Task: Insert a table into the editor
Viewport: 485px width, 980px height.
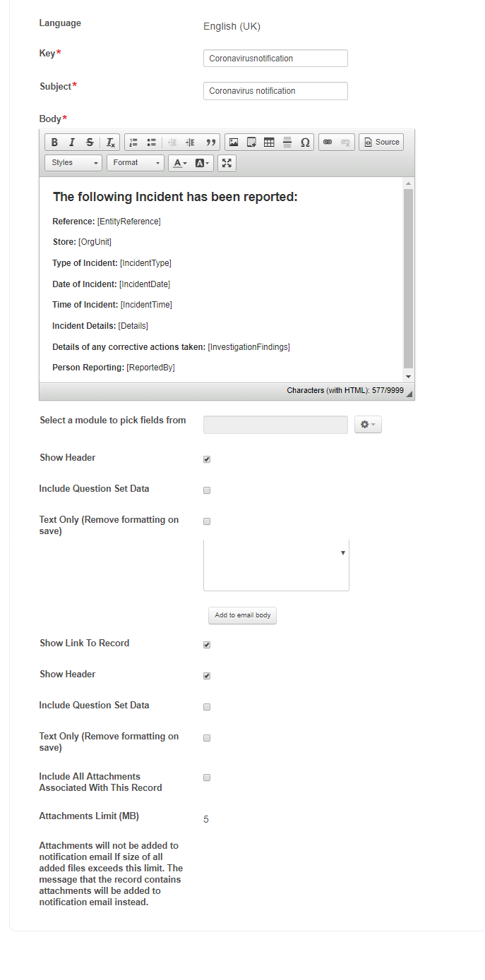Action: click(x=269, y=143)
